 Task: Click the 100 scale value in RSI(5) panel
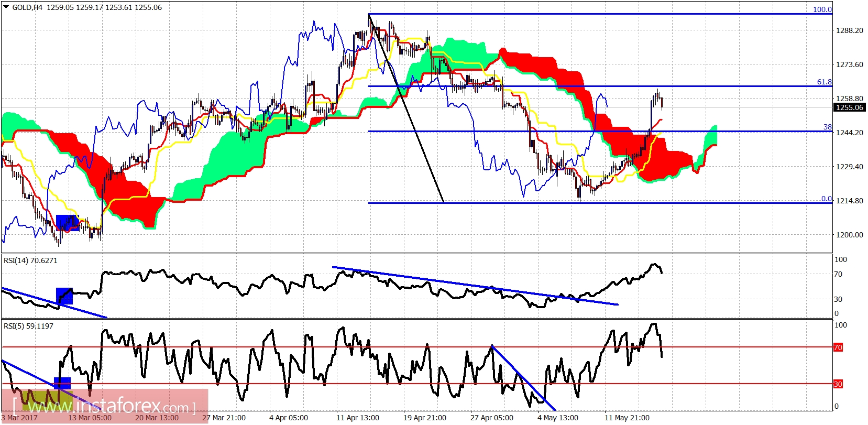tap(840, 325)
